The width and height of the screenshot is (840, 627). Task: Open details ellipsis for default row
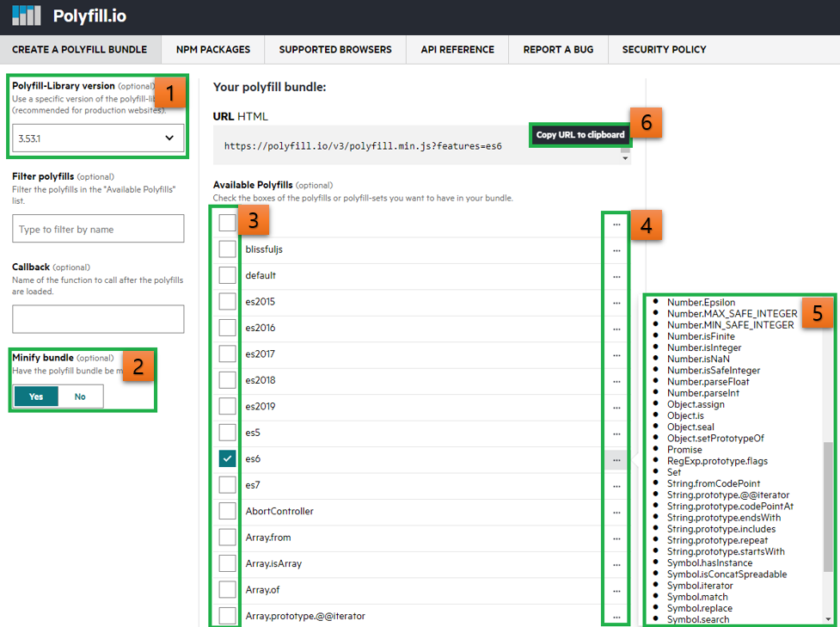pyautogui.click(x=616, y=277)
